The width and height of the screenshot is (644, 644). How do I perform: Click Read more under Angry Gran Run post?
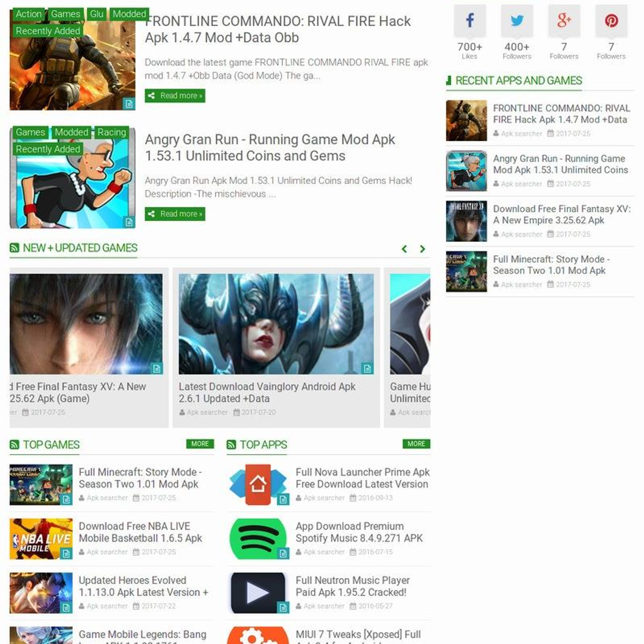tap(175, 214)
